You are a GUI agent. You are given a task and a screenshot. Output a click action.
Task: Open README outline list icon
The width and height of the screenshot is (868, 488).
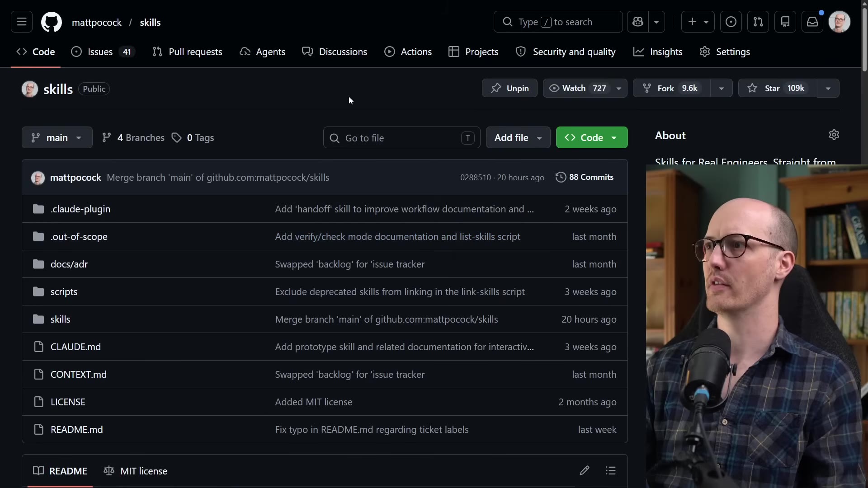tap(611, 471)
